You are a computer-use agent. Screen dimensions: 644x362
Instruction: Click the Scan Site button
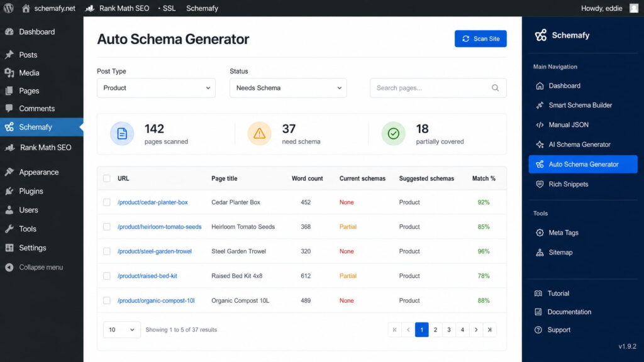(x=480, y=38)
